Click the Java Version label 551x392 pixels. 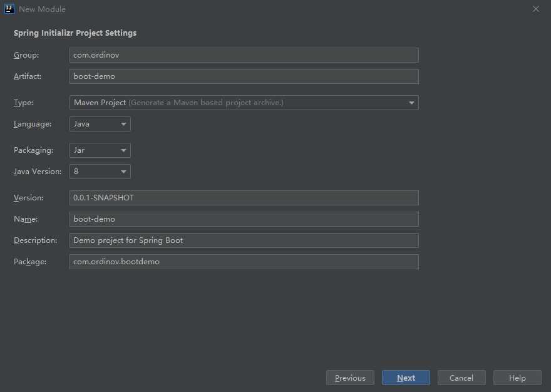pos(38,172)
